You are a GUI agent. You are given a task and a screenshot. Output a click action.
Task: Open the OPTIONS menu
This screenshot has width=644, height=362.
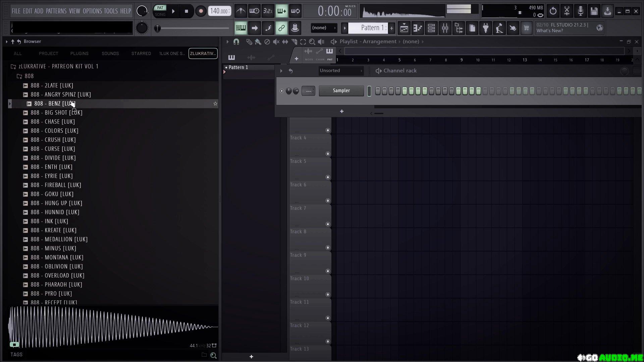92,11
